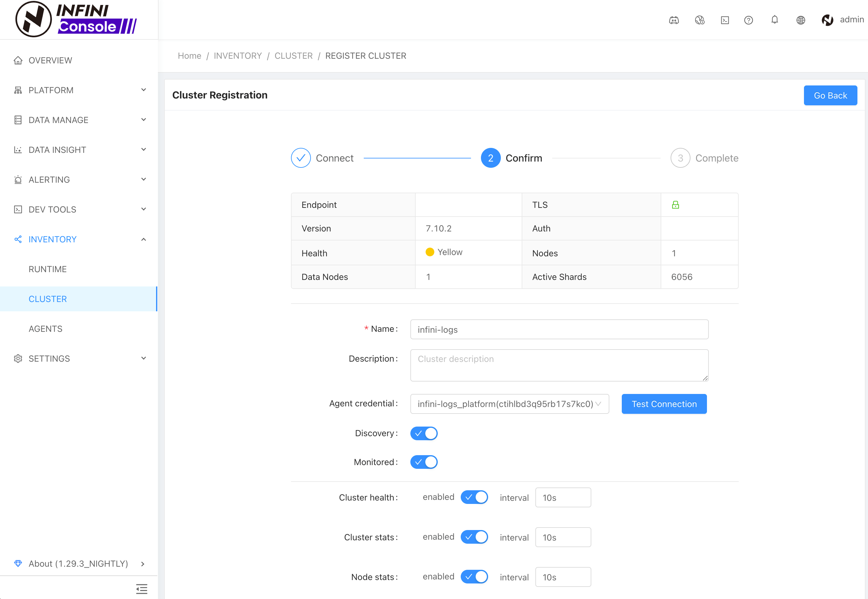Viewport: 868px width, 599px height.
Task: Open notifications bell icon
Action: pyautogui.click(x=774, y=20)
